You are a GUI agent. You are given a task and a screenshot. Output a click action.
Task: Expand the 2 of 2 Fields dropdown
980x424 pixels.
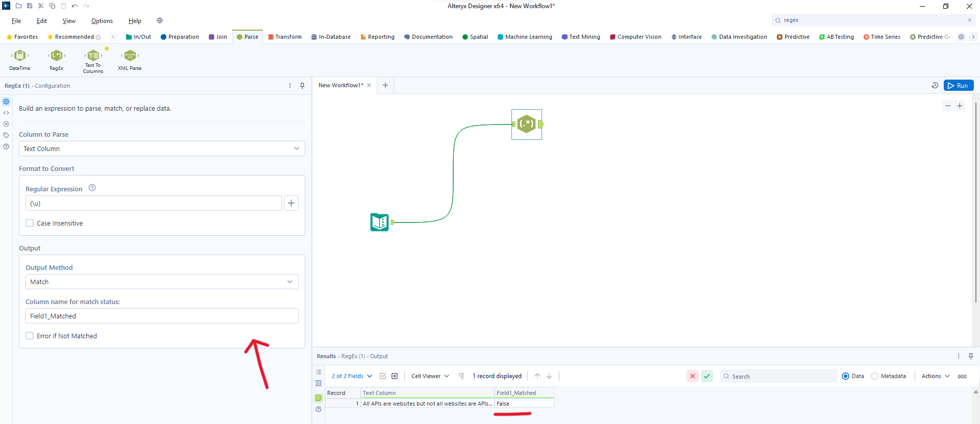point(352,376)
